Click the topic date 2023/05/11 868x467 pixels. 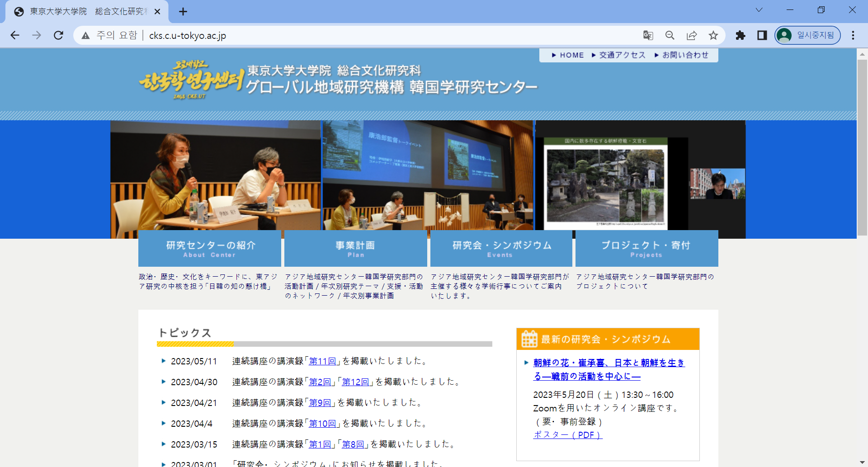194,361
